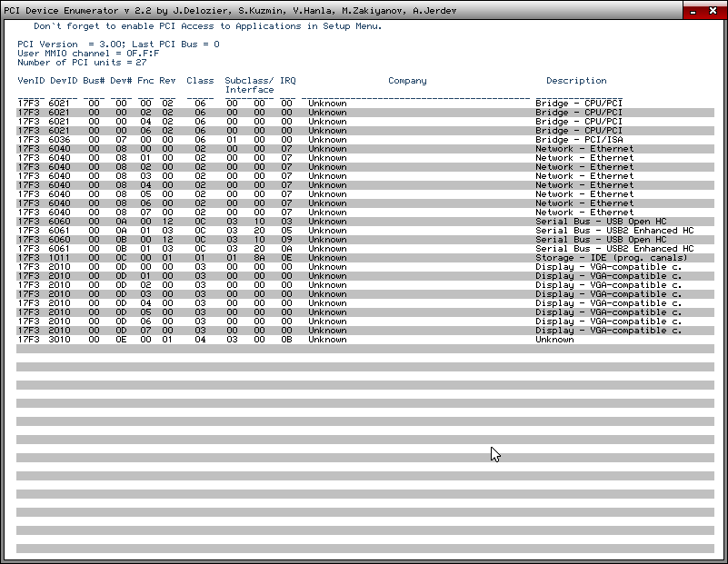Click the 'User MMIO channel' info line
This screenshot has height=564, width=728.
pos(88,54)
